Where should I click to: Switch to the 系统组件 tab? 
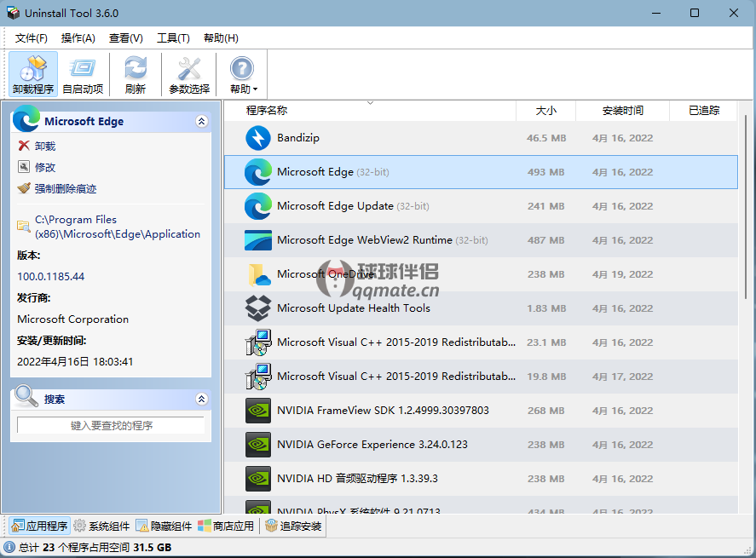[101, 526]
